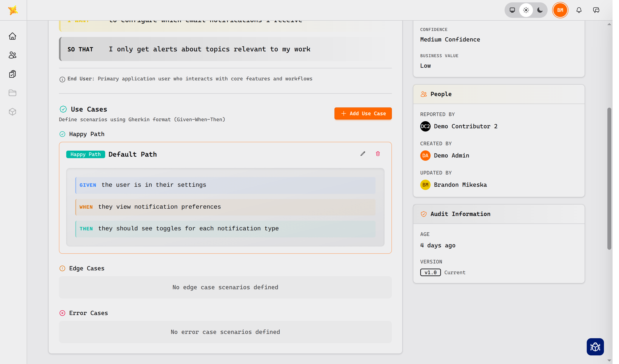Viewport: 619px width, 364px height.
Task: Switch to light theme mode
Action: tap(526, 10)
